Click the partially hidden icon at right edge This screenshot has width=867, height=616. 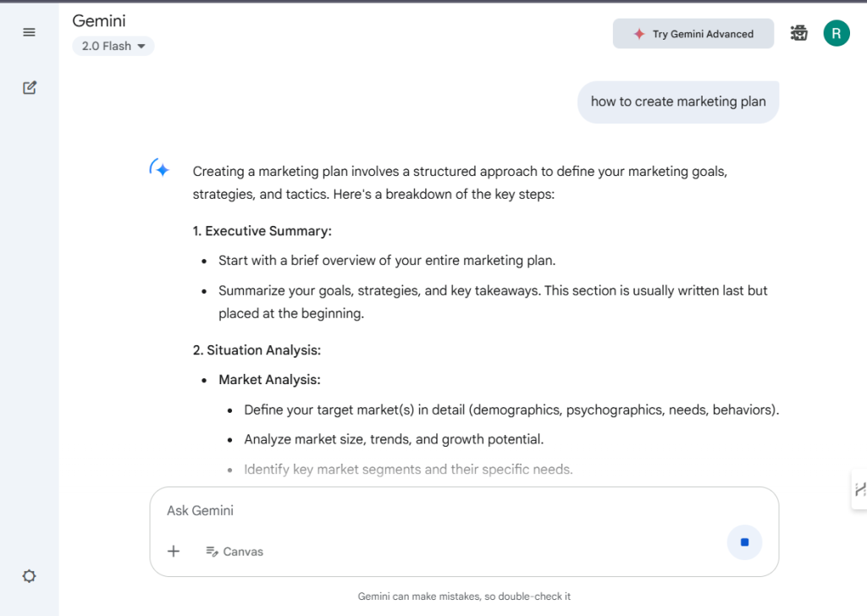point(859,489)
